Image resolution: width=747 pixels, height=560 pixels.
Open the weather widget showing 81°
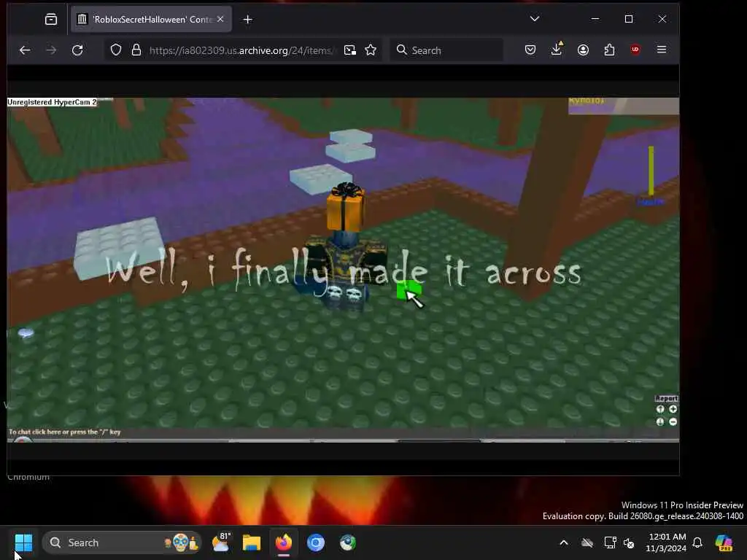(220, 542)
